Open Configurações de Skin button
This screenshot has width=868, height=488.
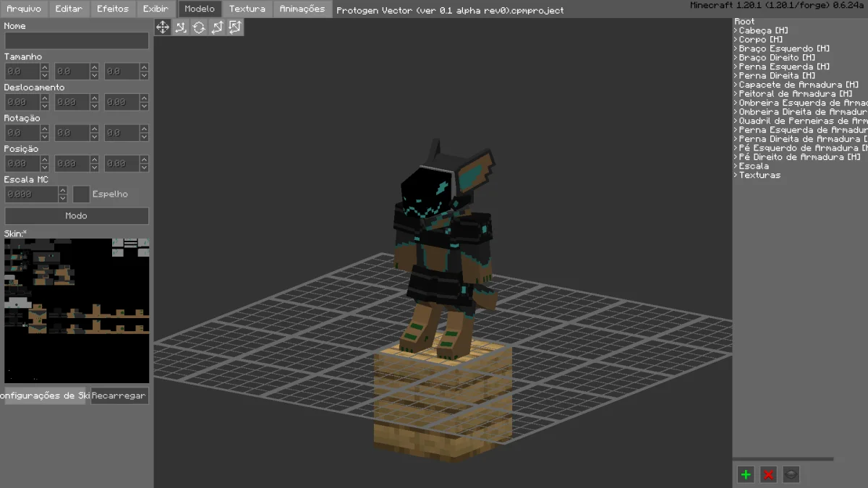tap(45, 395)
